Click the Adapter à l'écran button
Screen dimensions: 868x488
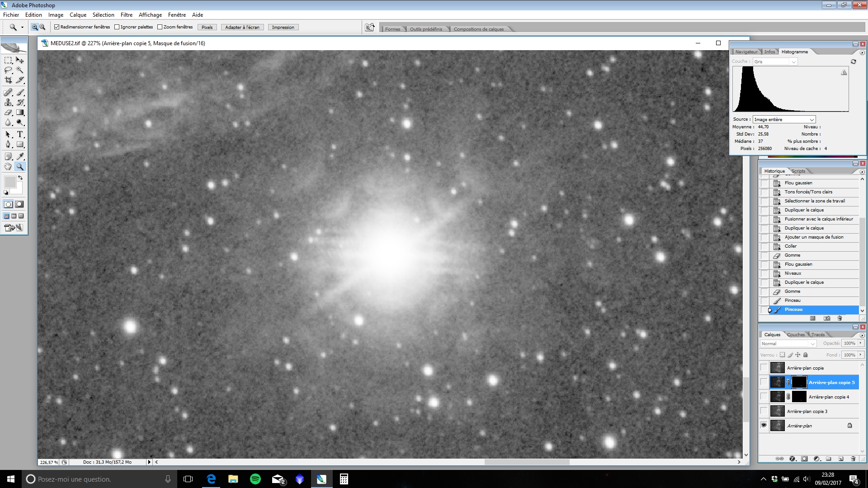242,28
